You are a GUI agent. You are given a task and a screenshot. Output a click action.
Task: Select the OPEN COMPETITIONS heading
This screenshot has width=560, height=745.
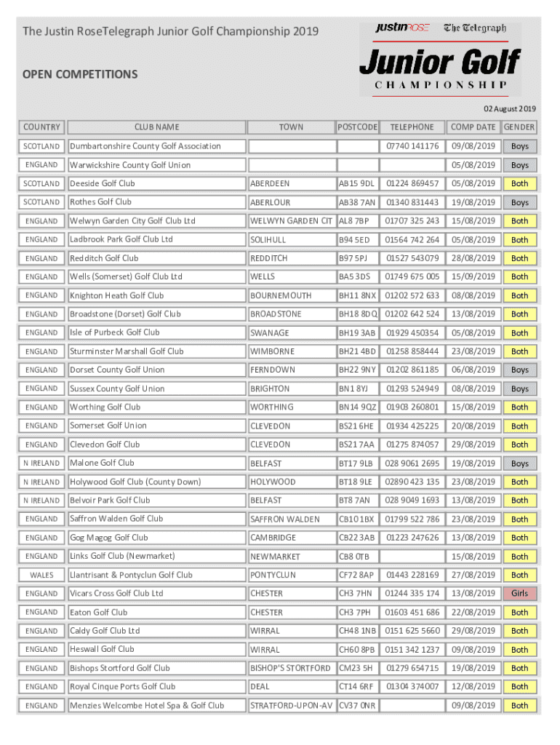click(x=79, y=74)
